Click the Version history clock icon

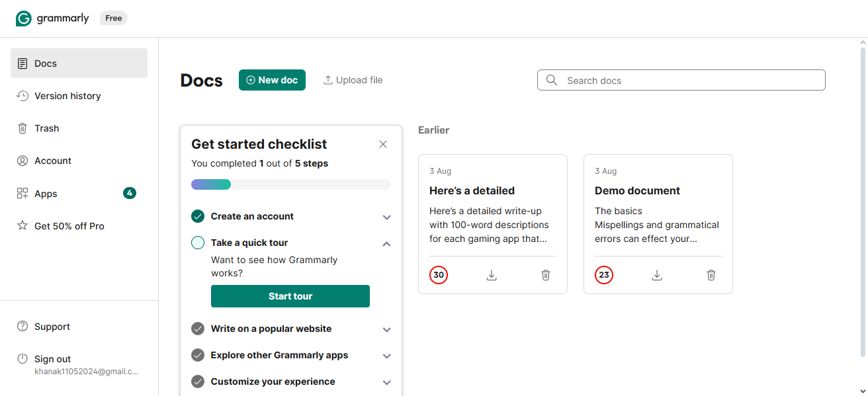click(22, 96)
